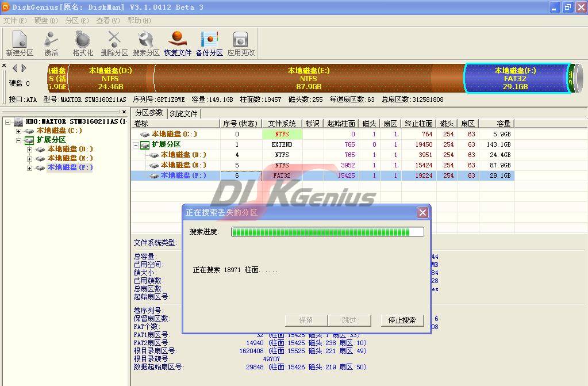Viewport: 588px width, 386px height.
Task: Go to previous disk with left arrow
Action: (14, 68)
